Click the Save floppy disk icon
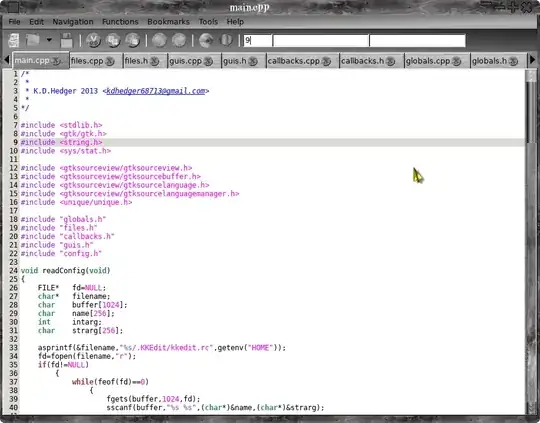The width and height of the screenshot is (540, 423). 66,40
